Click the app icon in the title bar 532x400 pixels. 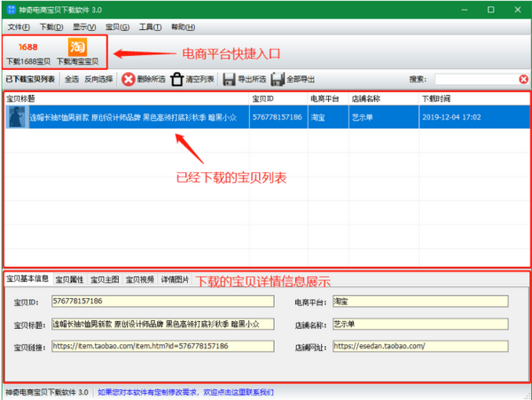(10, 8)
